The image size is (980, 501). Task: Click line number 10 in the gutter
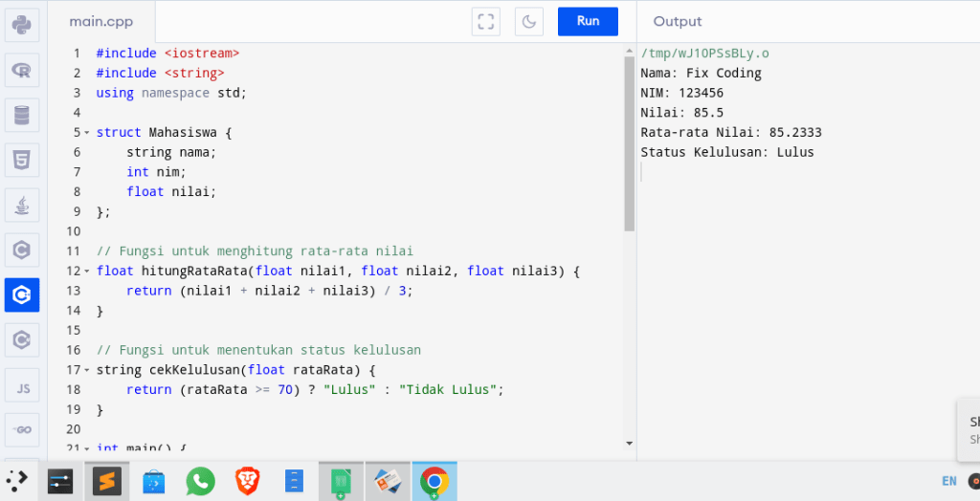73,231
